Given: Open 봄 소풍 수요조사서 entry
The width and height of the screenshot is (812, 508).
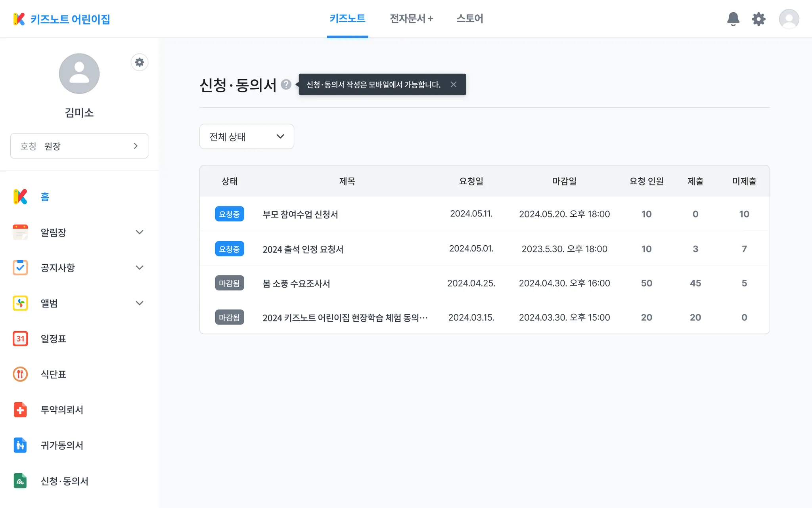Looking at the screenshot, I should (296, 283).
